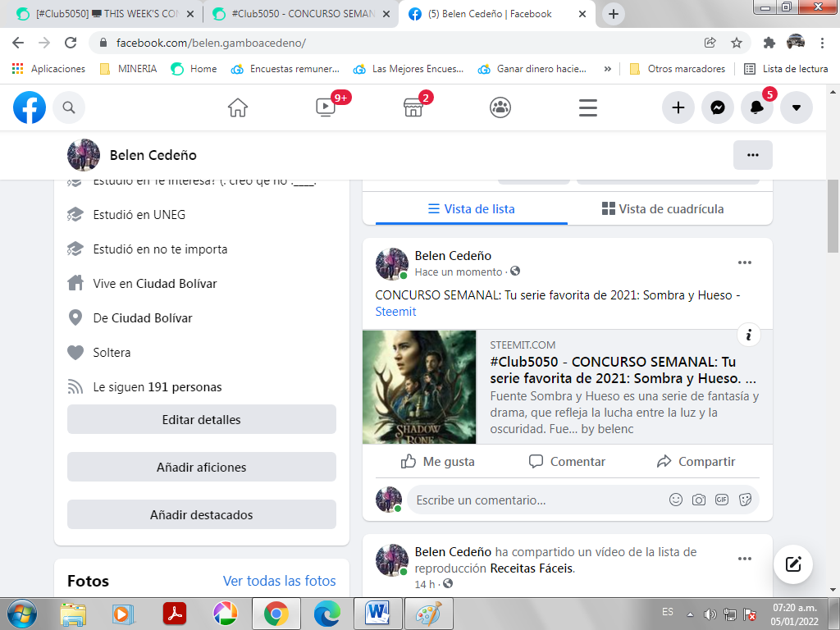840x630 pixels.
Task: Click the UNEG study entry
Action: tap(139, 215)
